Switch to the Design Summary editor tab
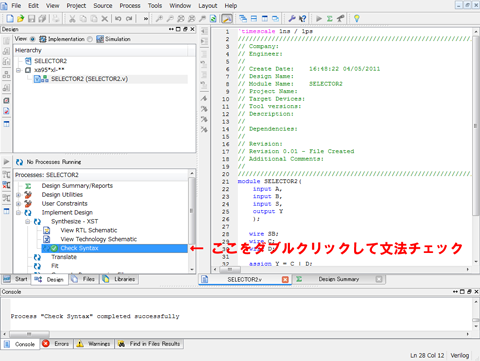This screenshot has height=361, width=480. [x=339, y=279]
